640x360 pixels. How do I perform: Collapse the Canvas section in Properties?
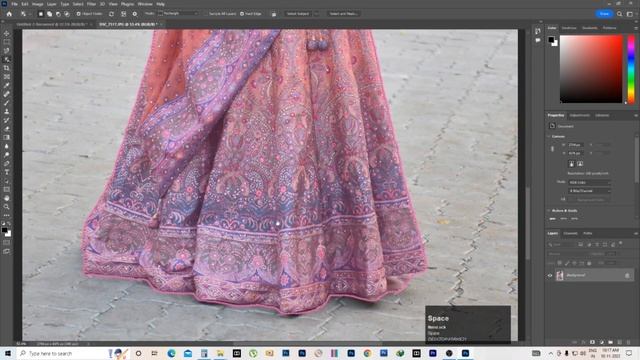(x=549, y=136)
